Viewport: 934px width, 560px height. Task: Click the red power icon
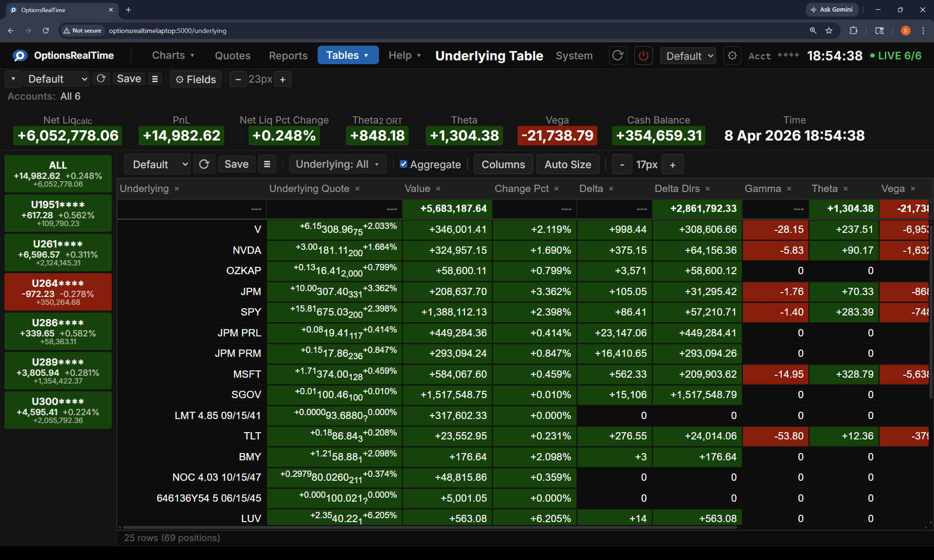click(644, 55)
